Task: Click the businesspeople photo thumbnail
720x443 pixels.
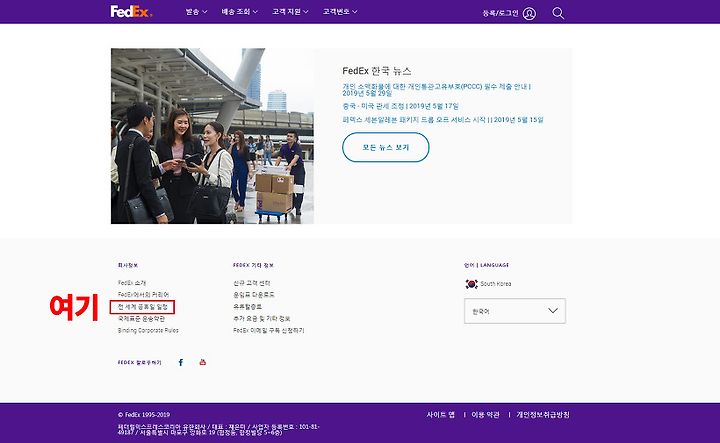Action: tap(212, 136)
